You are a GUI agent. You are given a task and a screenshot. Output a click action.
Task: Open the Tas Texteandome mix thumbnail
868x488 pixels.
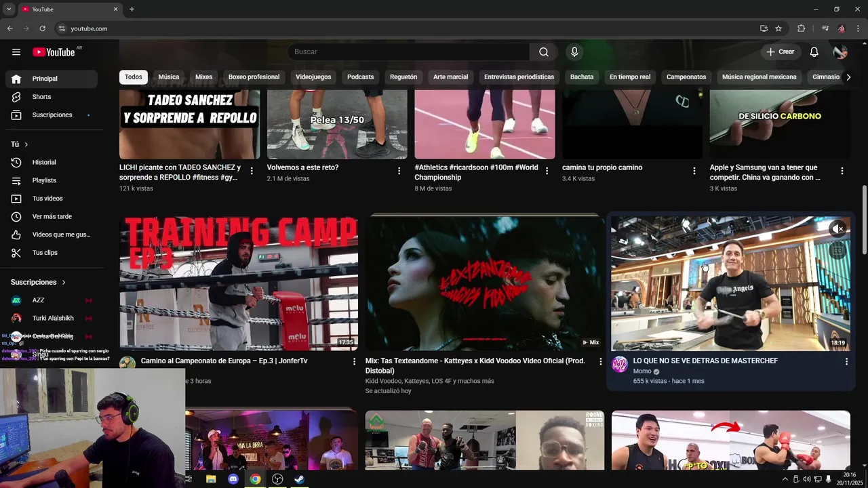[484, 283]
